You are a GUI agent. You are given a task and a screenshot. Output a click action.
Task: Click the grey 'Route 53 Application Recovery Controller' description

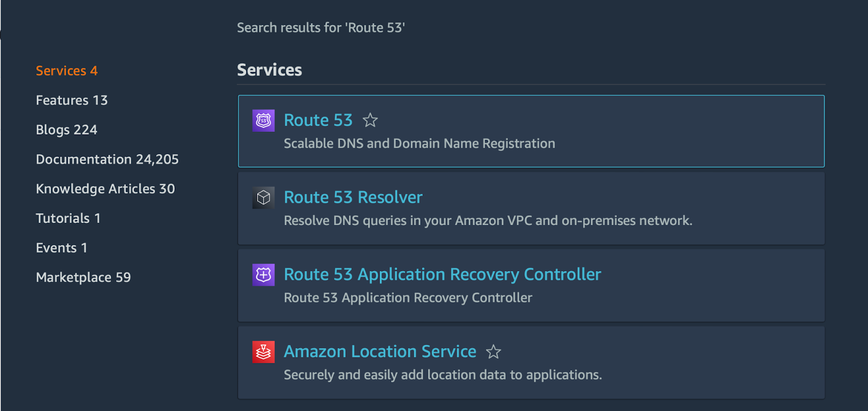click(408, 298)
